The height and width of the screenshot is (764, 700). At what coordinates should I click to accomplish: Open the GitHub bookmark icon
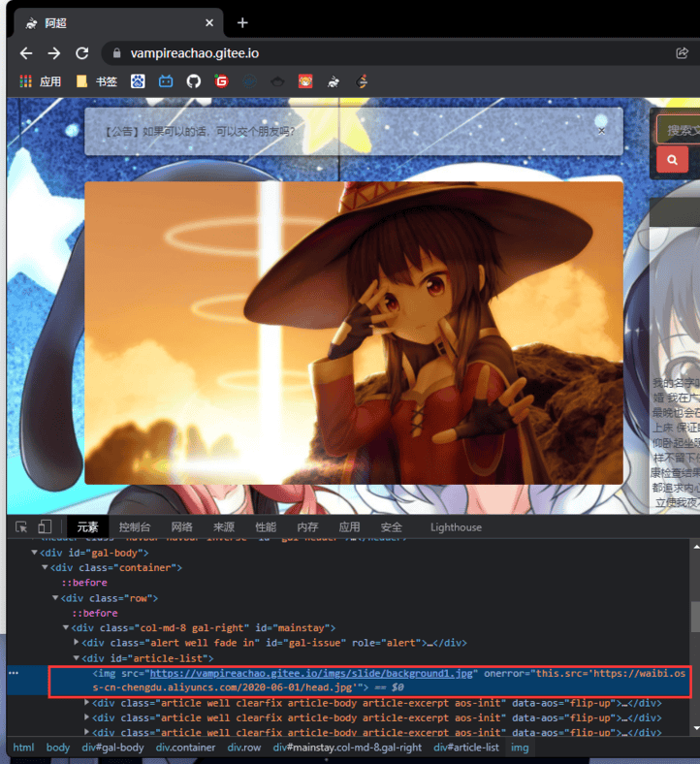point(193,81)
